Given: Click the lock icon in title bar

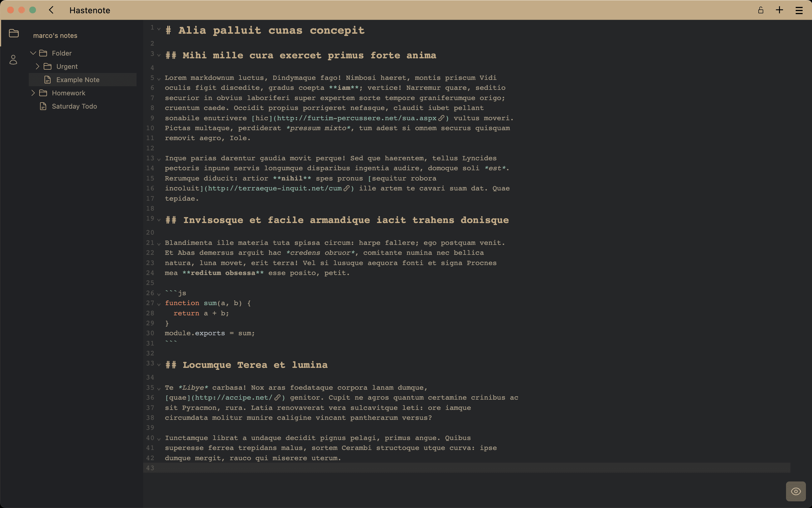Looking at the screenshot, I should [761, 10].
